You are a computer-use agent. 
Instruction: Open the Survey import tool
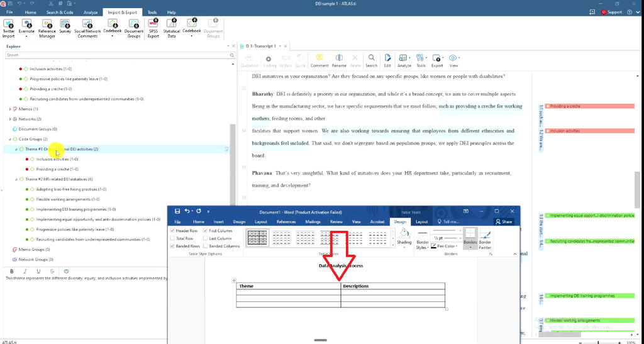[x=65, y=26]
